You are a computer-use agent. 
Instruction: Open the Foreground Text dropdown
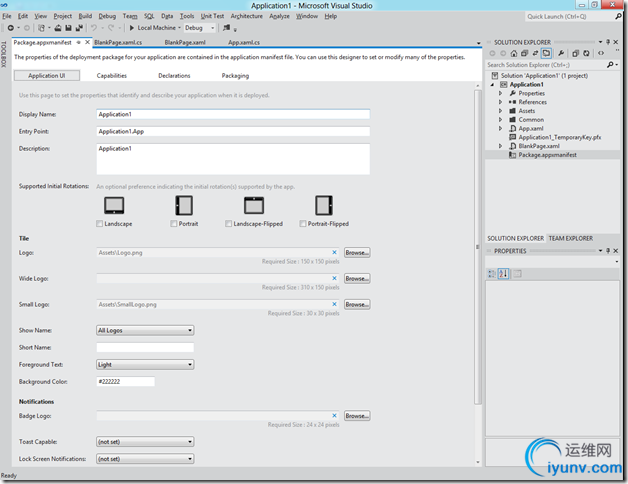click(145, 365)
